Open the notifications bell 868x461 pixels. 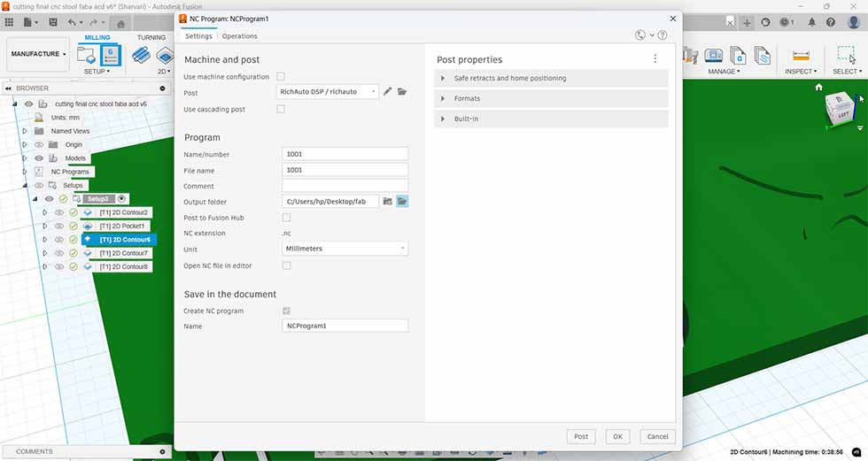[811, 22]
